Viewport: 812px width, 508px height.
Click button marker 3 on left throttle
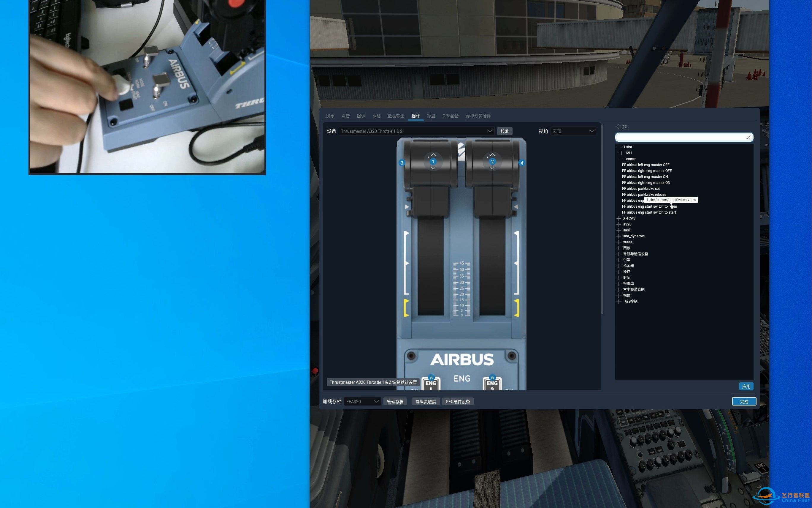pos(402,163)
